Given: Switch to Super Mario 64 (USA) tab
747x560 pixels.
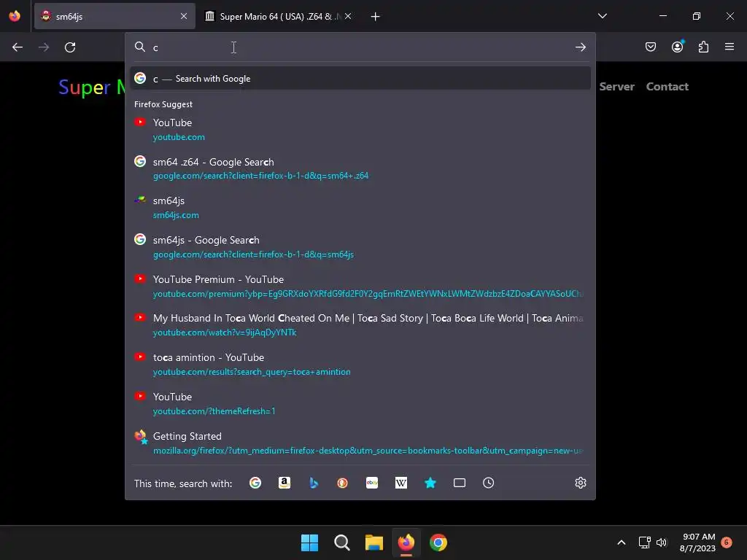Looking at the screenshot, I should point(279,16).
